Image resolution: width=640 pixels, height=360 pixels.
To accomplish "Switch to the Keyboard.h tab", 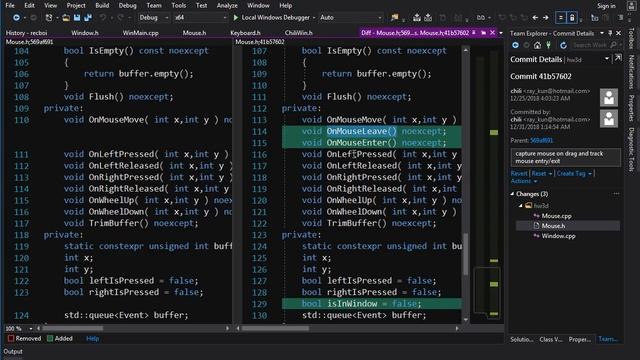I will pyautogui.click(x=245, y=33).
